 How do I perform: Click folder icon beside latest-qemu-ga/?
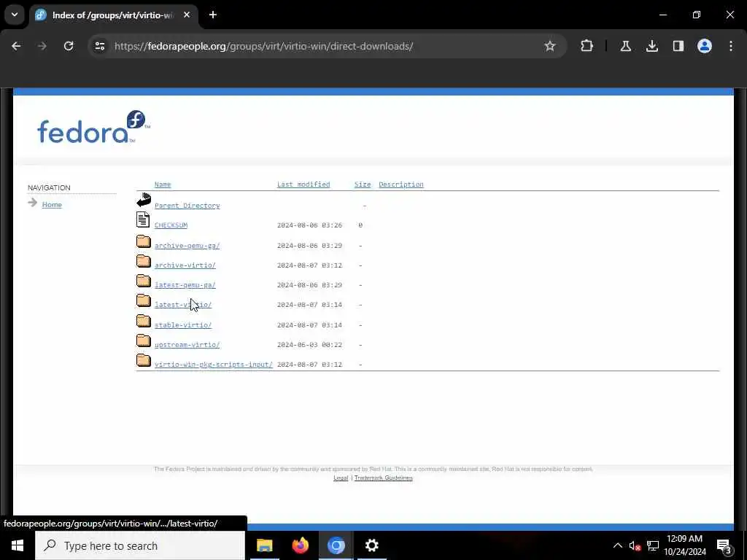[x=144, y=281]
